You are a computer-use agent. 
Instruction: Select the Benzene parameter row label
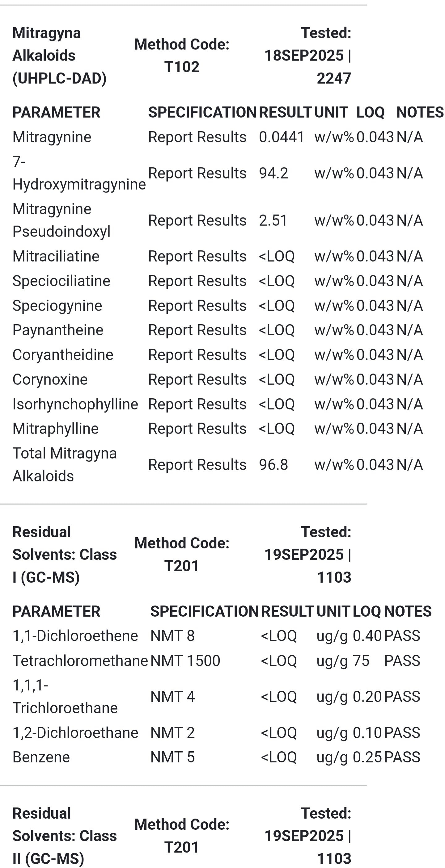[x=41, y=757]
